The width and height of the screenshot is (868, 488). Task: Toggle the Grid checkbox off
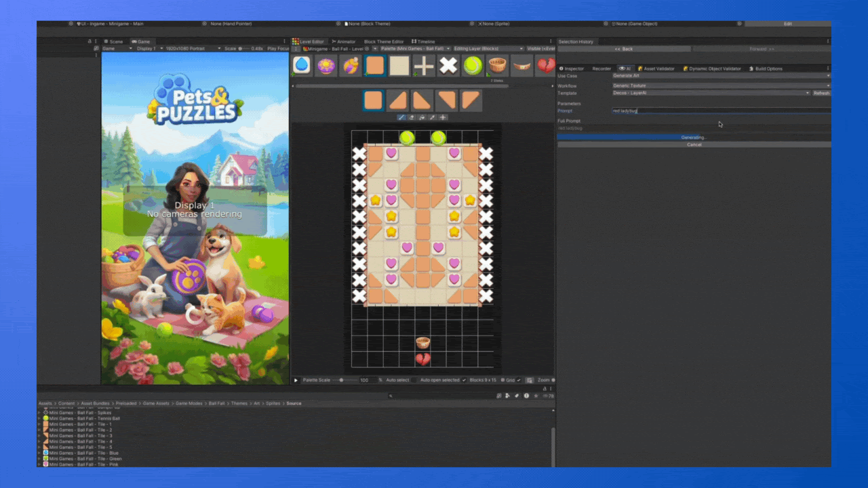coord(519,380)
